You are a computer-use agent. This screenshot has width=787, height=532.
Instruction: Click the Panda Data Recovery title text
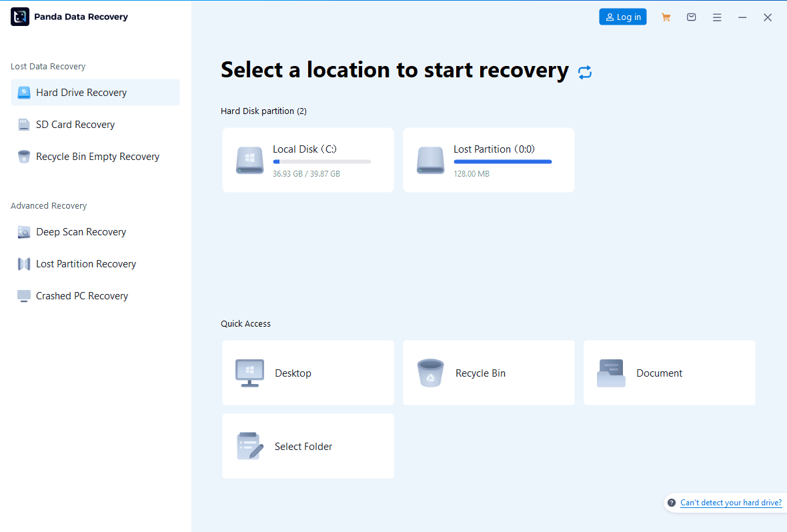point(81,17)
